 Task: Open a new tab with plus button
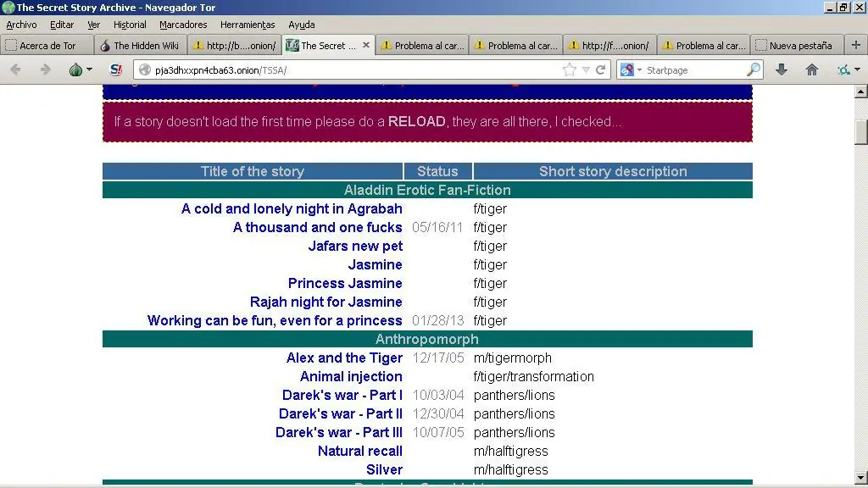pyautogui.click(x=856, y=46)
